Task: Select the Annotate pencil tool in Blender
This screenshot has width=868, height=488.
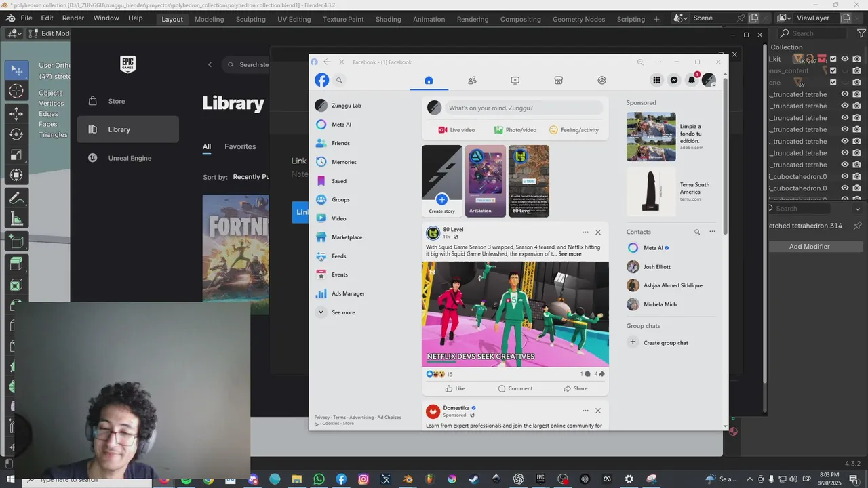Action: click(x=16, y=198)
